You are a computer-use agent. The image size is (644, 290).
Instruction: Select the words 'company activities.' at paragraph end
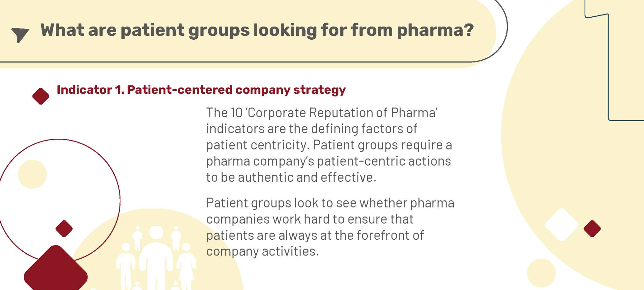coord(262,251)
